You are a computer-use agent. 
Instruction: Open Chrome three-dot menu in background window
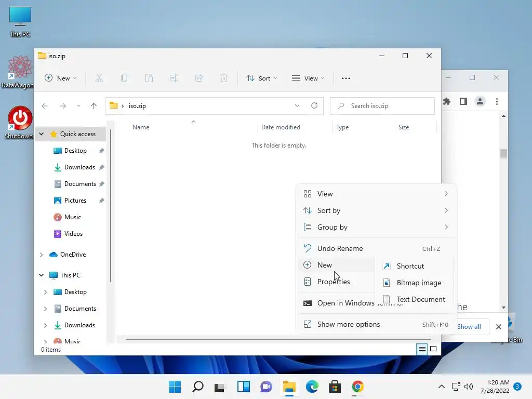pyautogui.click(x=497, y=101)
